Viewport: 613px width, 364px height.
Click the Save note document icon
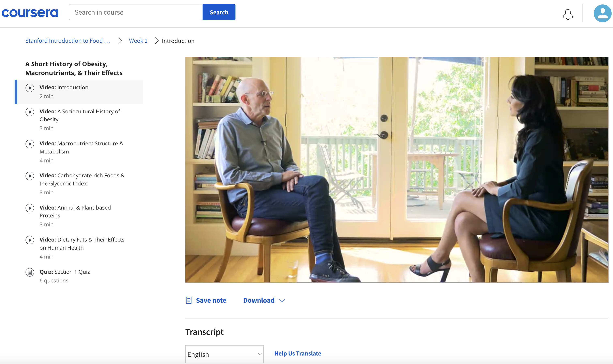(x=188, y=300)
